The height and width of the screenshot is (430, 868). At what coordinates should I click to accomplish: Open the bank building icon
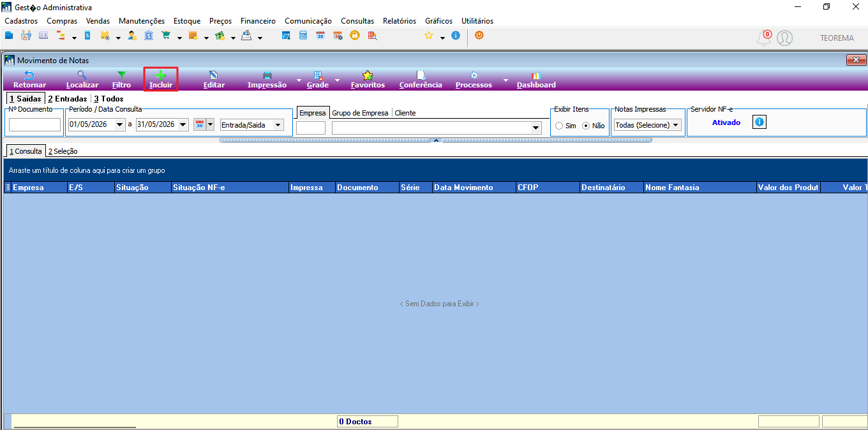pos(149,36)
